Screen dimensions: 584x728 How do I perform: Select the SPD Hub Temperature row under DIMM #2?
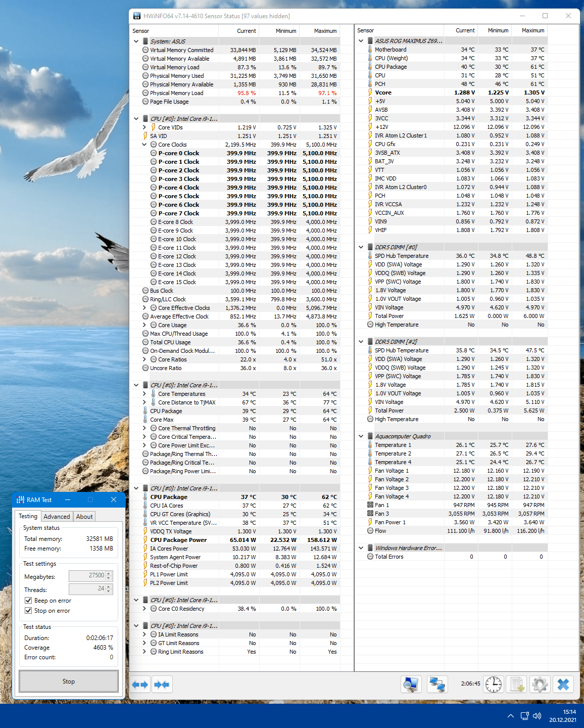click(x=451, y=350)
